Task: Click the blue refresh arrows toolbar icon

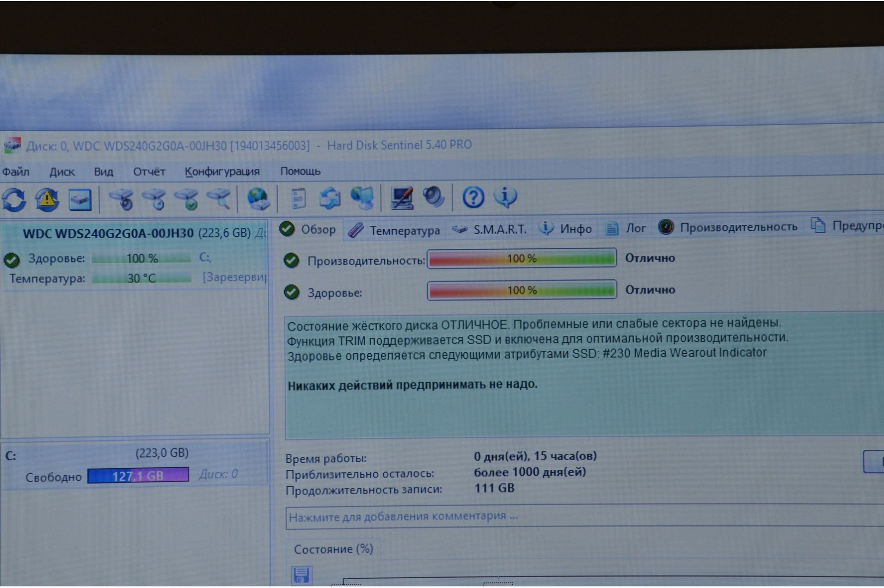Action: click(x=15, y=200)
